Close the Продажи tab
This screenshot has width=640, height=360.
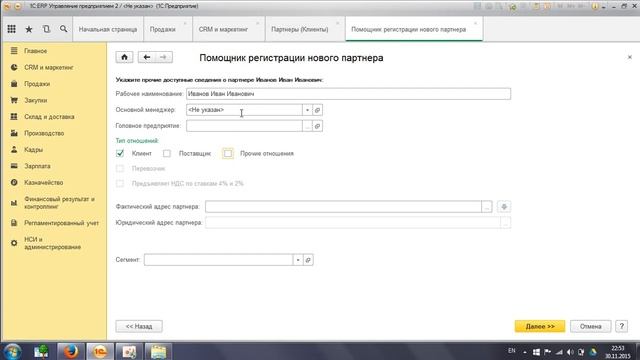tap(185, 24)
